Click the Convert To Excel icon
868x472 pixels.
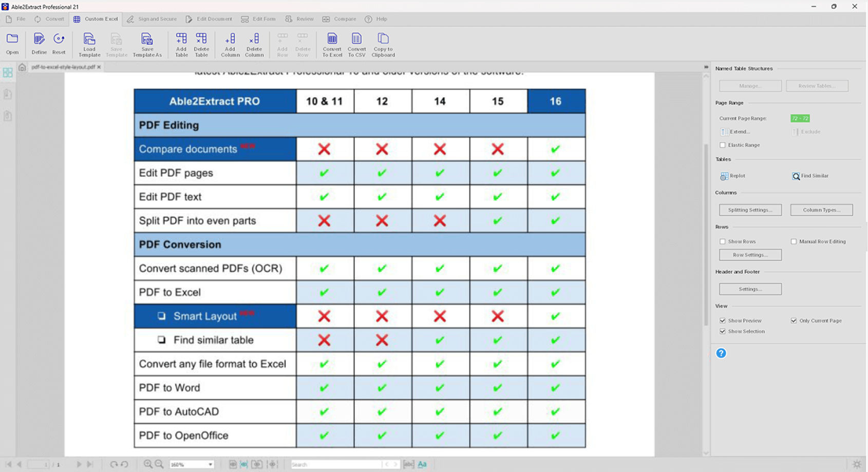pos(332,44)
